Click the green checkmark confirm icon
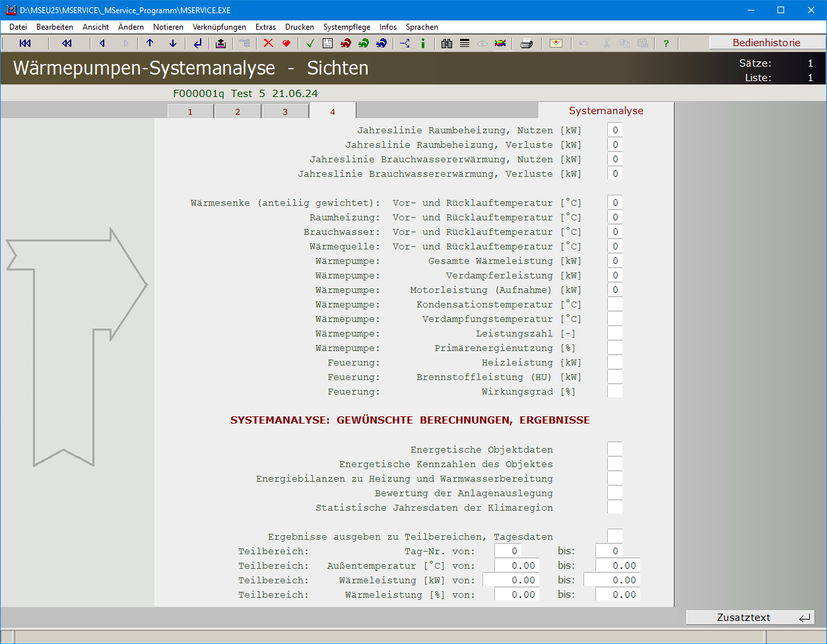Image resolution: width=827 pixels, height=644 pixels. coord(310,44)
